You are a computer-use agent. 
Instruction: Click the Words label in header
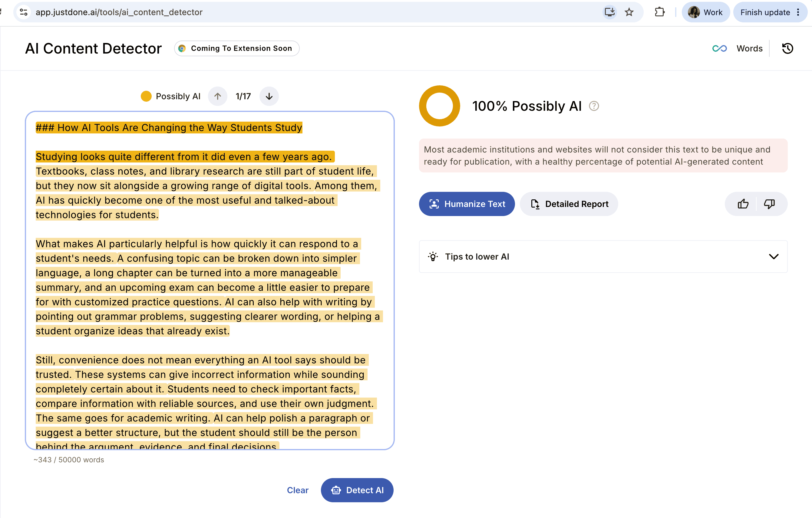tap(749, 48)
